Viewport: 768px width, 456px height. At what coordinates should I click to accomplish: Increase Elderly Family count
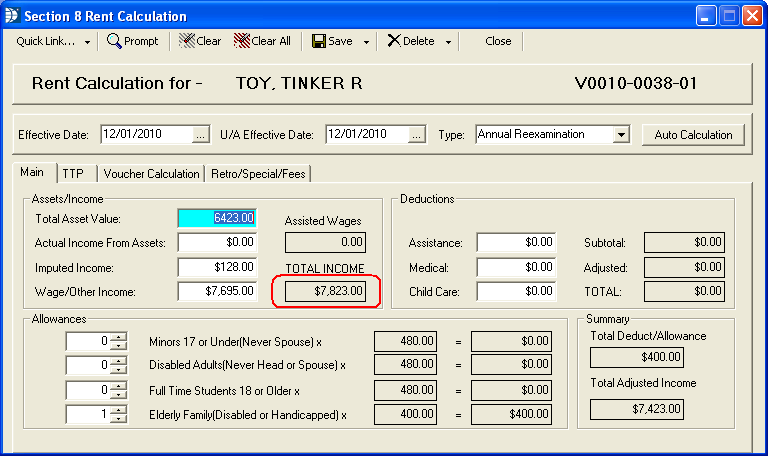pyautogui.click(x=118, y=410)
